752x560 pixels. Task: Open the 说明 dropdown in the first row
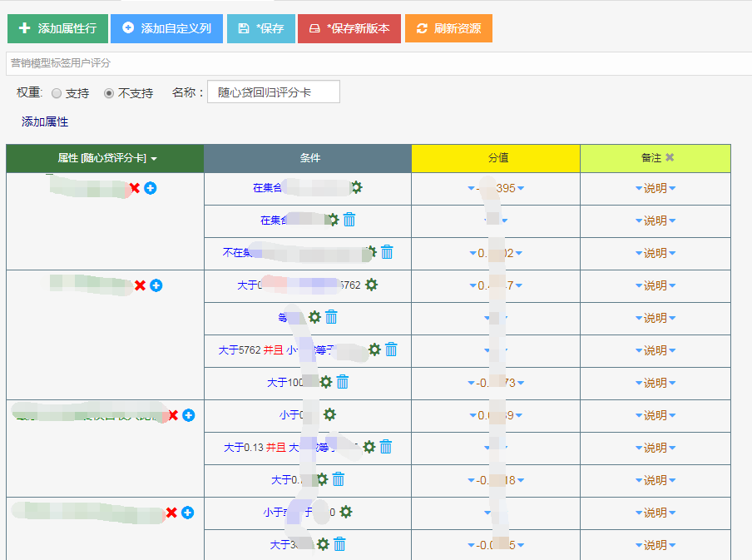655,188
